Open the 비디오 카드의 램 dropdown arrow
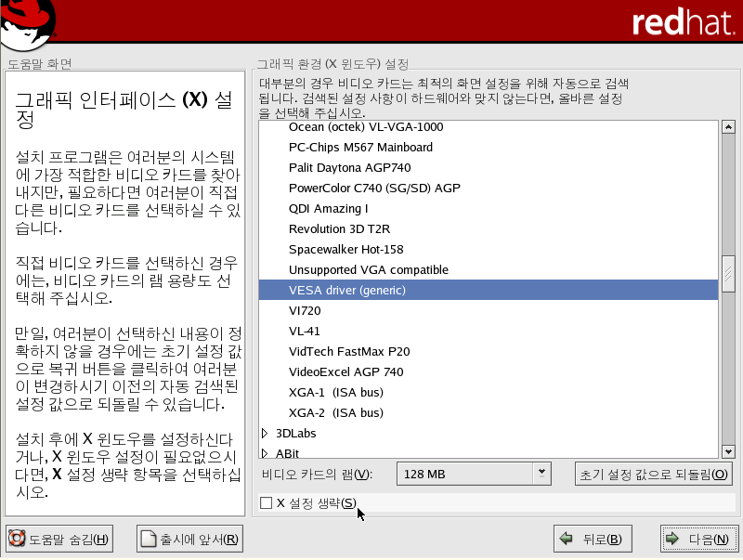 pyautogui.click(x=541, y=474)
